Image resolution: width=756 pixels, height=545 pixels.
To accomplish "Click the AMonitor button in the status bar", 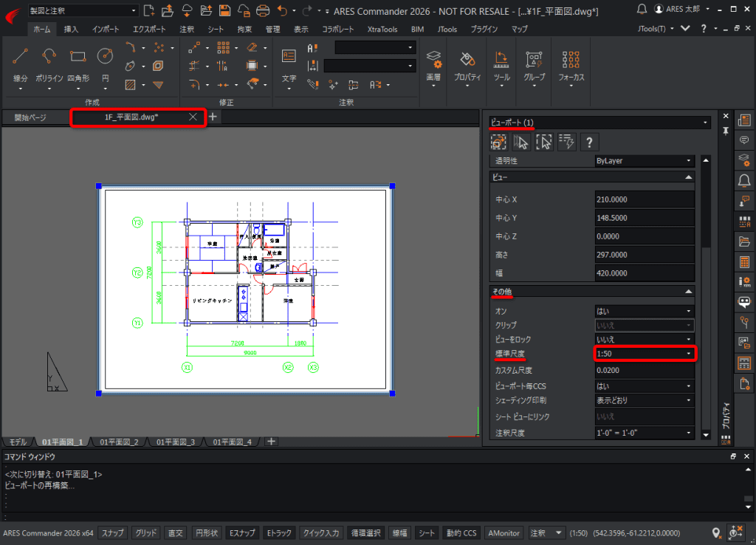I will click(504, 533).
